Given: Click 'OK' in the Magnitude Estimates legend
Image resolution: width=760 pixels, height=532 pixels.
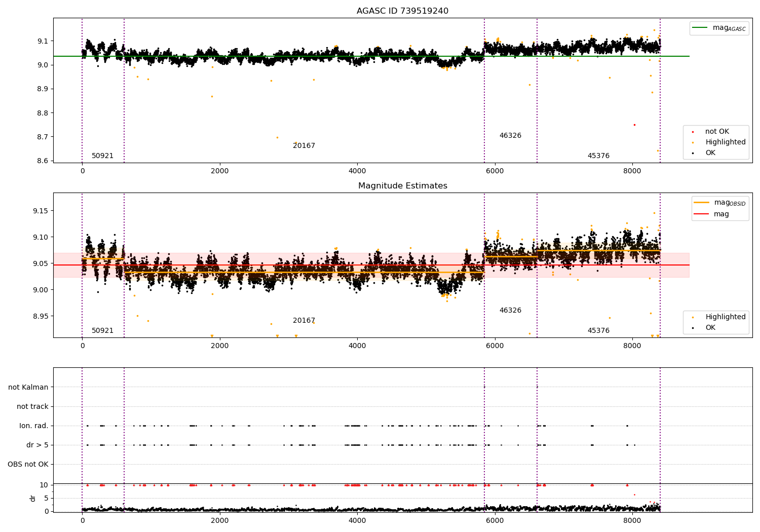Looking at the screenshot, I should [x=710, y=328].
